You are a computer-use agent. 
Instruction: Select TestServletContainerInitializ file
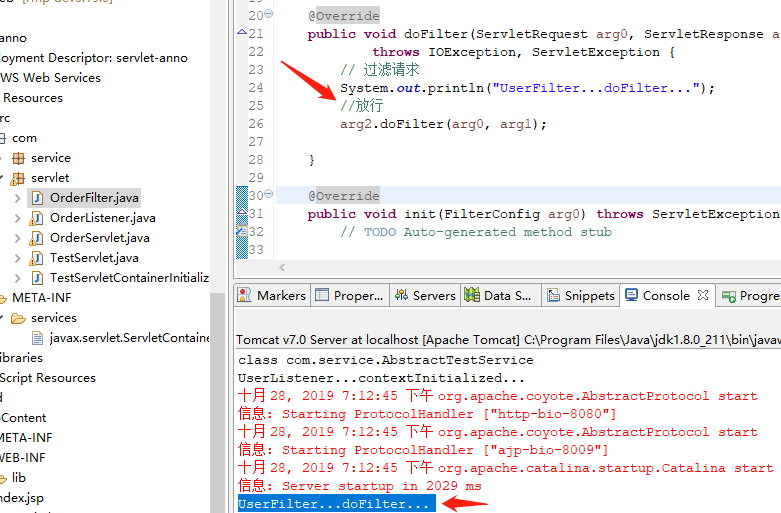click(129, 277)
